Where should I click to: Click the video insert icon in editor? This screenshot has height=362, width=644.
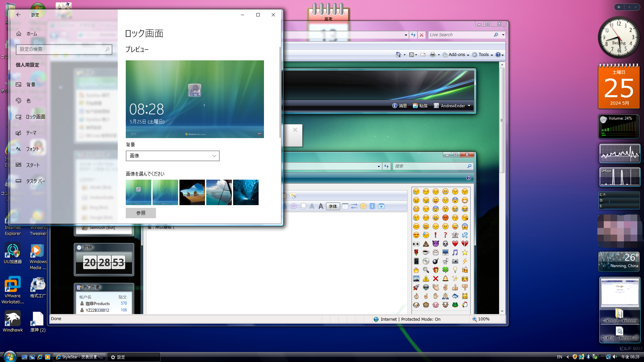point(381,206)
